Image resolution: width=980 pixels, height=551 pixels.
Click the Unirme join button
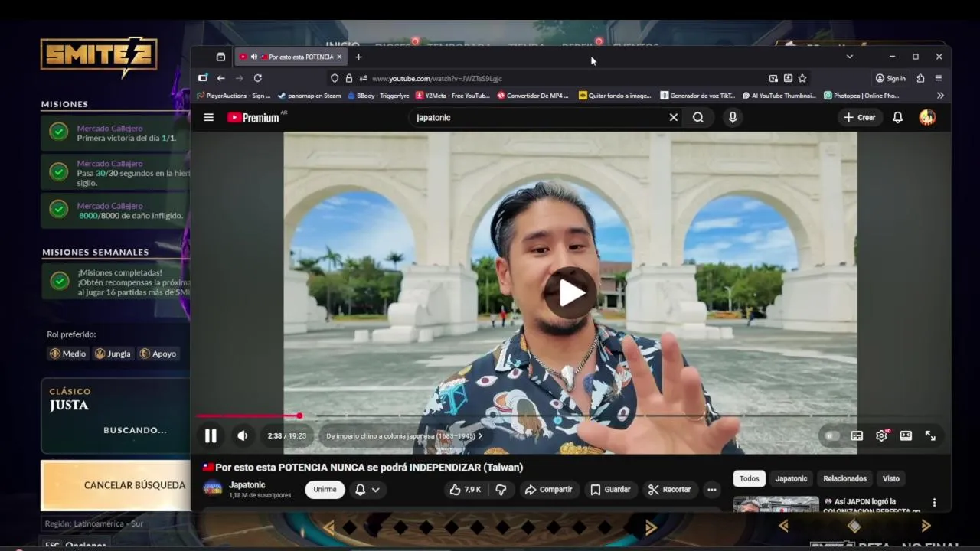pyautogui.click(x=325, y=489)
